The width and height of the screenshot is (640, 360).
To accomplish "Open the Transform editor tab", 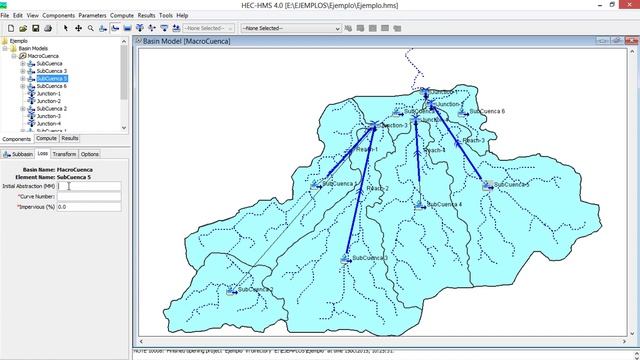I will click(64, 154).
